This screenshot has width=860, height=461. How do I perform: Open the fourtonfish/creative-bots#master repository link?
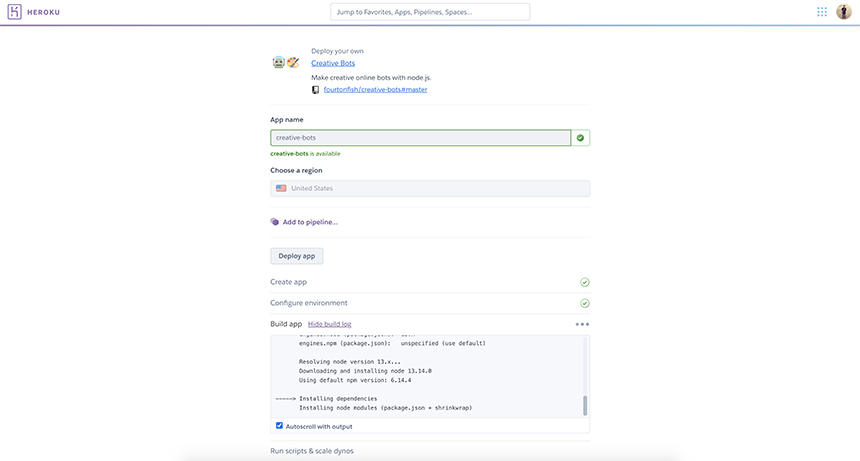pyautogui.click(x=375, y=89)
